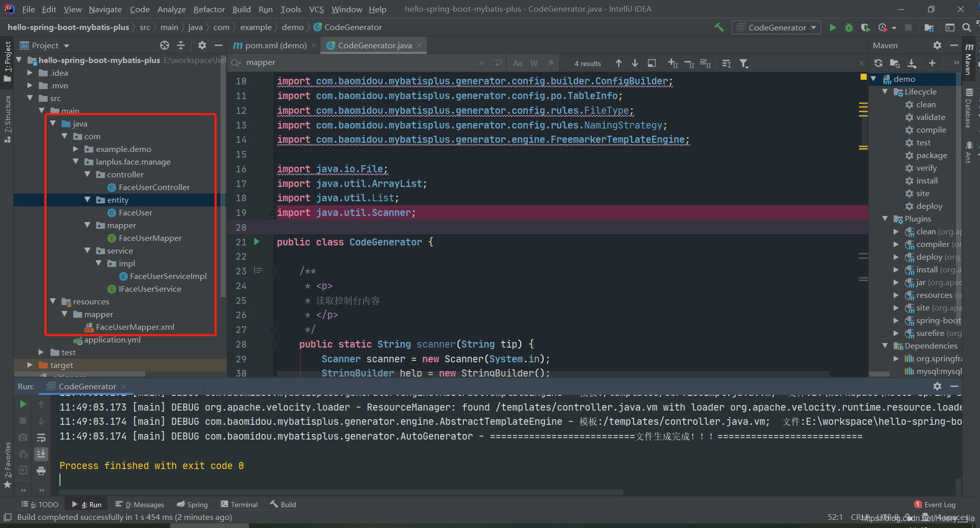Locate current file in Project tree
Image resolution: width=980 pixels, height=528 pixels.
(165, 45)
